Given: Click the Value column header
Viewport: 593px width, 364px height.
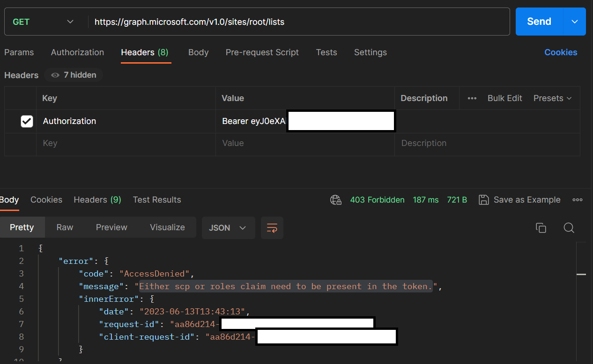Looking at the screenshot, I should [233, 98].
